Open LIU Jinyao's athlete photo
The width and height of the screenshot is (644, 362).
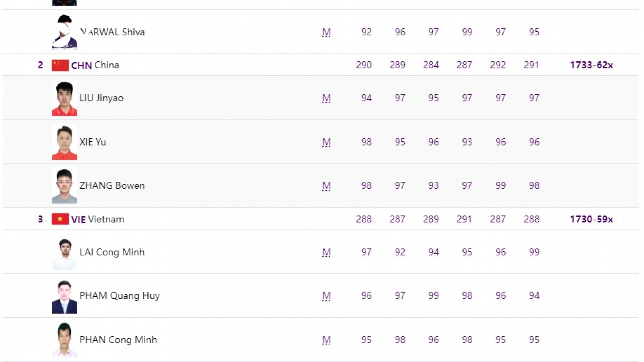tap(64, 98)
